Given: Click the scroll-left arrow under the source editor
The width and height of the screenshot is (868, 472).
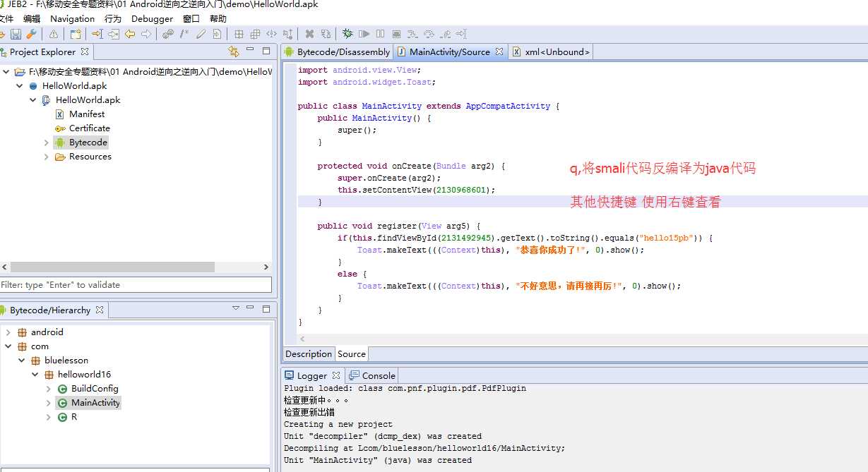Looking at the screenshot, I should [303, 339].
